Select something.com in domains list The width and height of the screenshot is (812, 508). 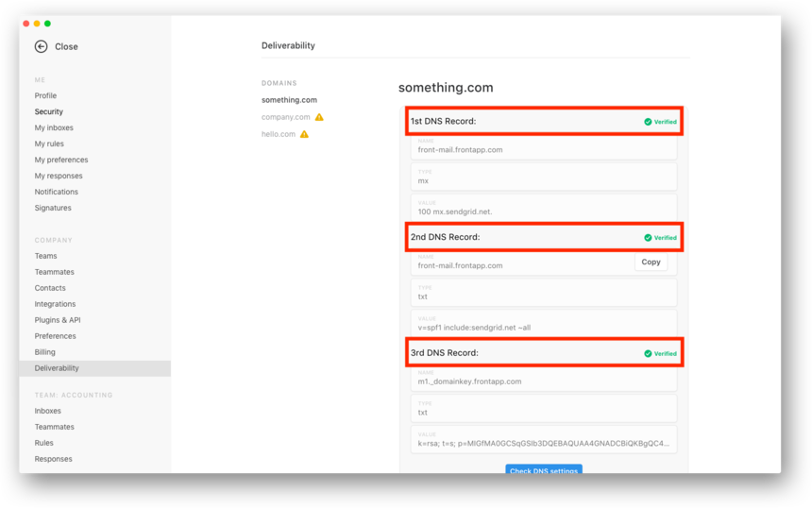[x=289, y=100]
